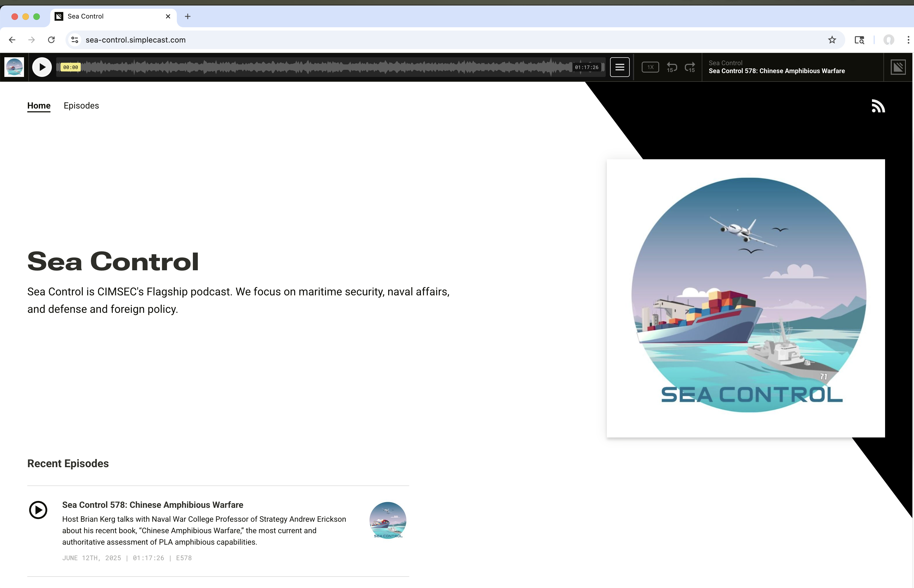Click the E578 episode number label

click(x=184, y=558)
